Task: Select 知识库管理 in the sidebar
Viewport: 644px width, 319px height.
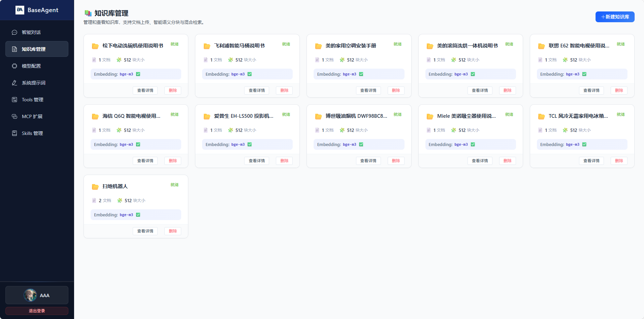Action: 37,49
